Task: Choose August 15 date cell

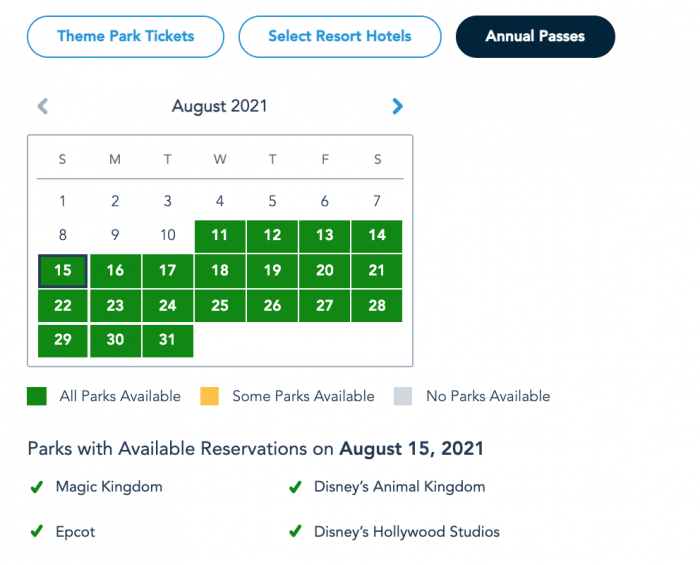Action: click(63, 271)
